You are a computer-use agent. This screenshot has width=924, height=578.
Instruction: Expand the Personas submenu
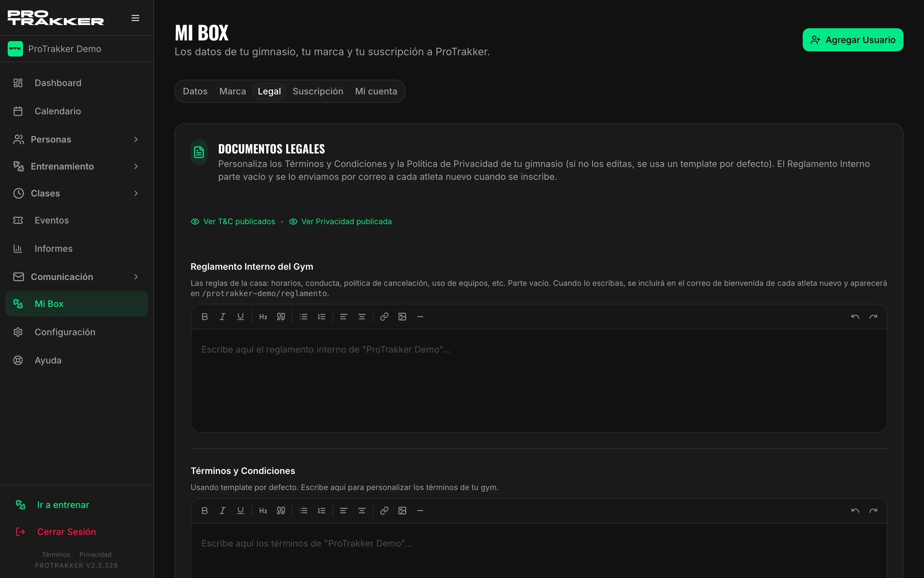pos(76,139)
